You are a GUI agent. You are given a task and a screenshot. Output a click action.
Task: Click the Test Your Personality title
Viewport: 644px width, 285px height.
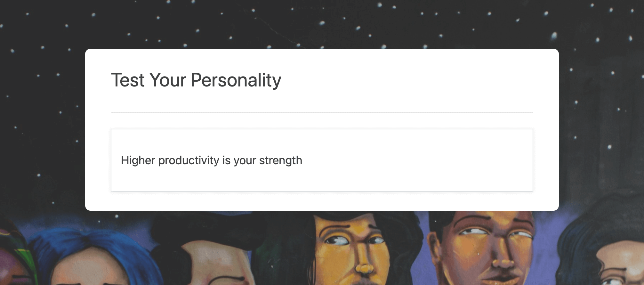click(x=196, y=81)
